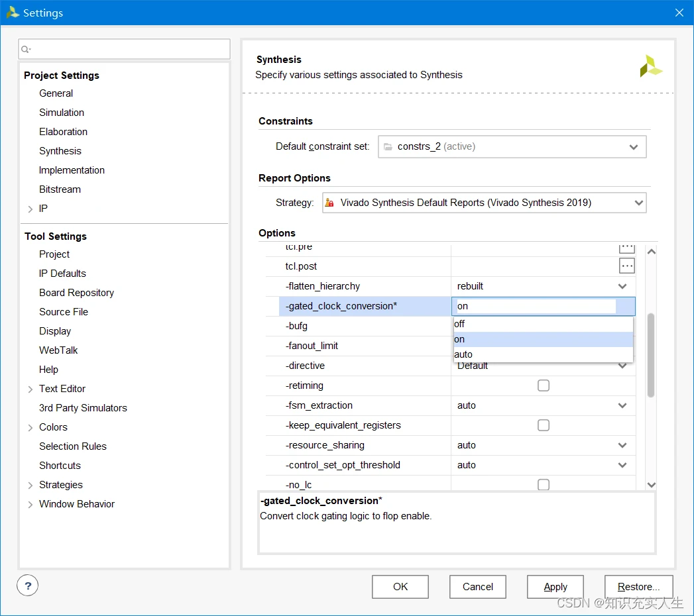Expand the IP tree node
694x616 pixels.
pos(30,209)
